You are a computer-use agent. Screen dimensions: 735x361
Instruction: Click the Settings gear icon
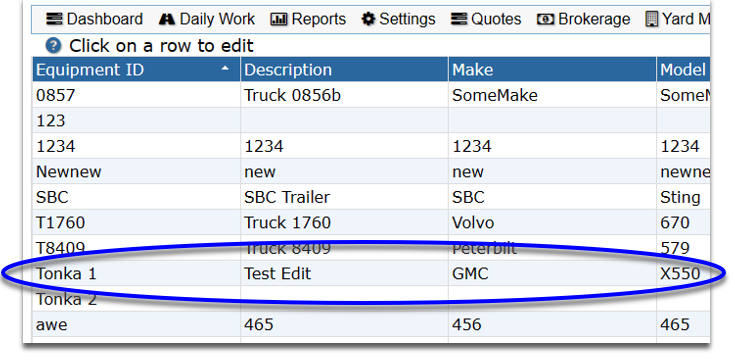coord(369,19)
